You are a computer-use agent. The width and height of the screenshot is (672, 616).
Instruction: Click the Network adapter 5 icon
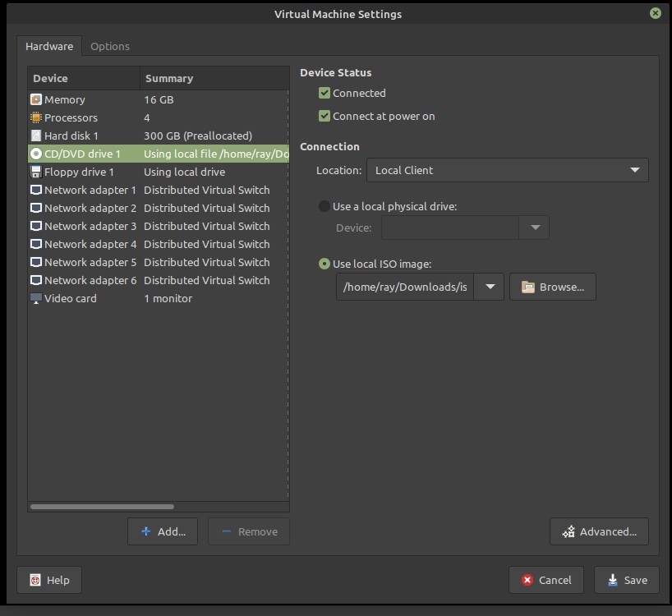[36, 262]
